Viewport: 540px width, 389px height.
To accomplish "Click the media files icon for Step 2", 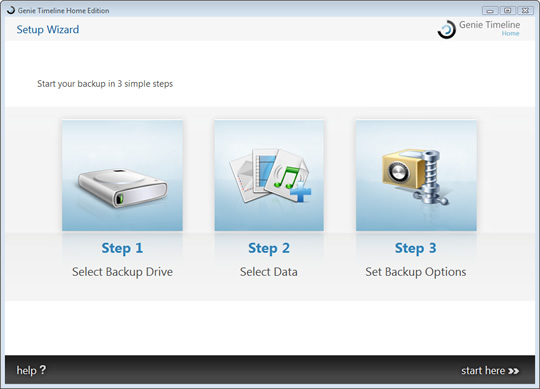I will [269, 175].
